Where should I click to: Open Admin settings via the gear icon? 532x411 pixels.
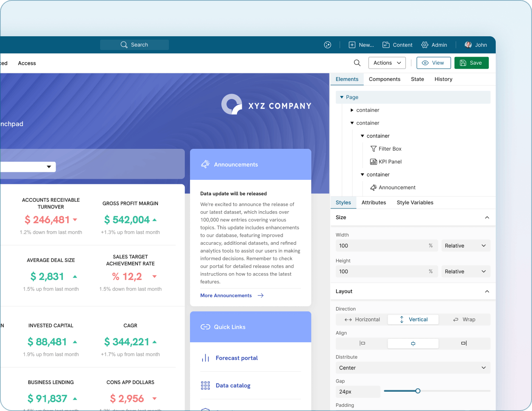click(424, 45)
